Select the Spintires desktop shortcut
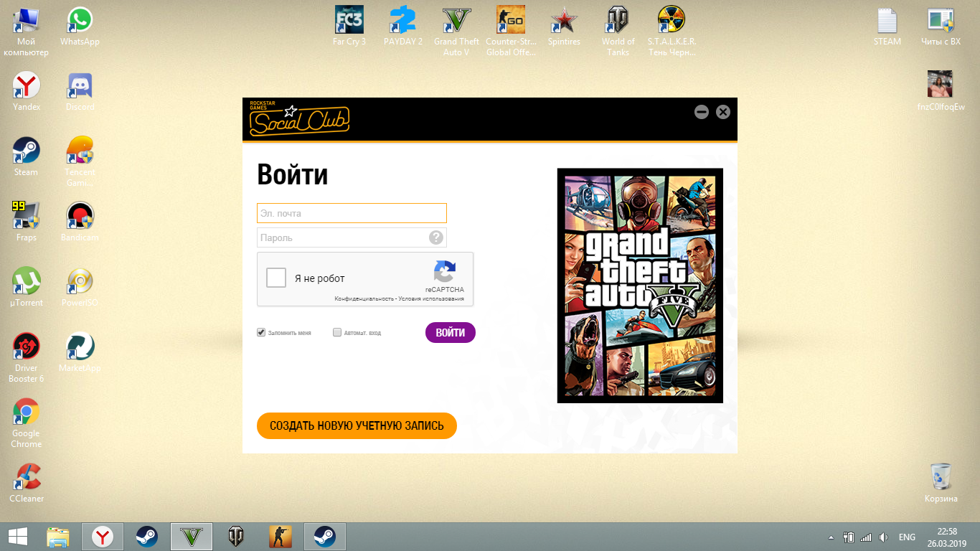Viewport: 980px width, 551px height. click(x=564, y=27)
